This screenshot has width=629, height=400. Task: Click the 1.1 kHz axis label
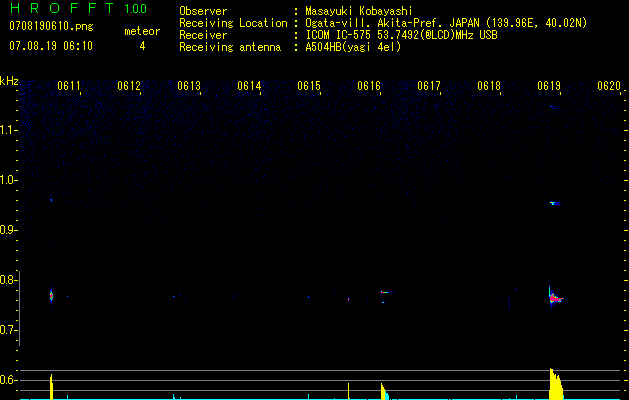(8, 130)
